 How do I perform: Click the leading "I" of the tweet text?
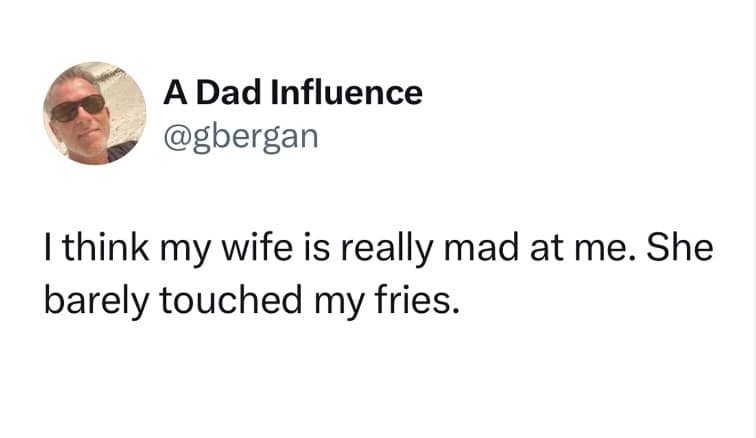tap(48, 251)
